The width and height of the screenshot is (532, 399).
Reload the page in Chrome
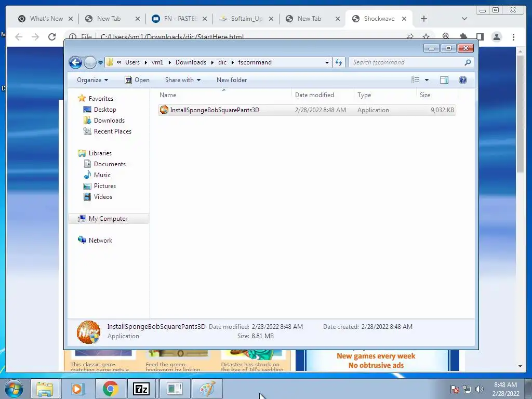[x=52, y=37]
